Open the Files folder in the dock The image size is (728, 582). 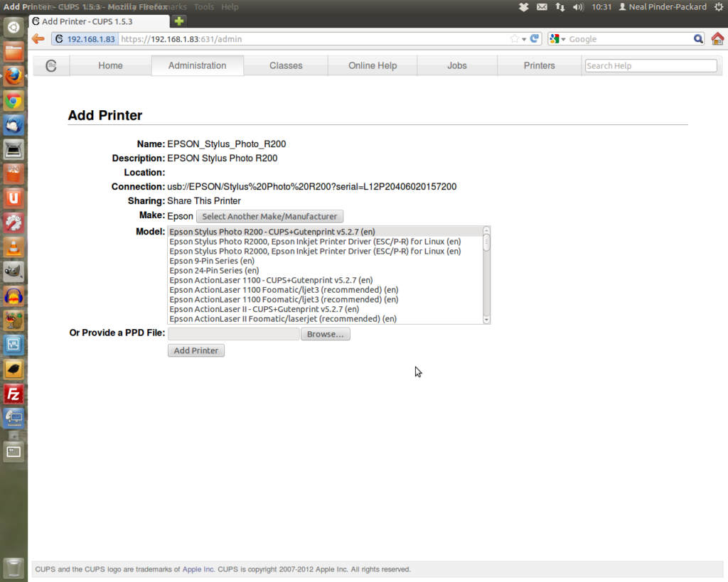(x=14, y=52)
